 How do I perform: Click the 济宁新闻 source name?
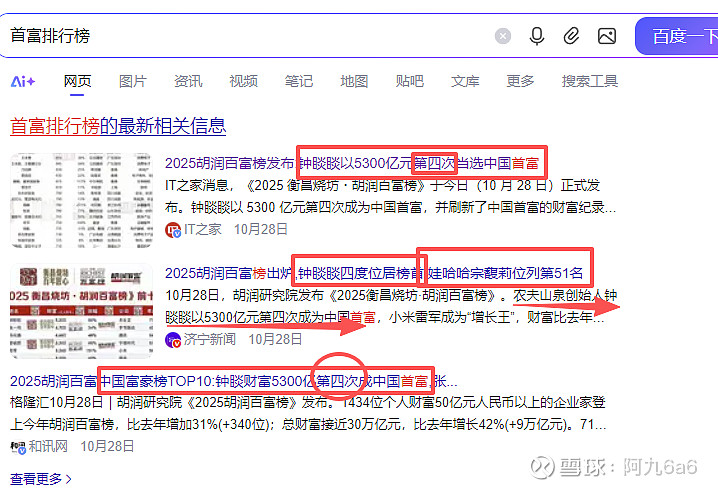(x=210, y=339)
